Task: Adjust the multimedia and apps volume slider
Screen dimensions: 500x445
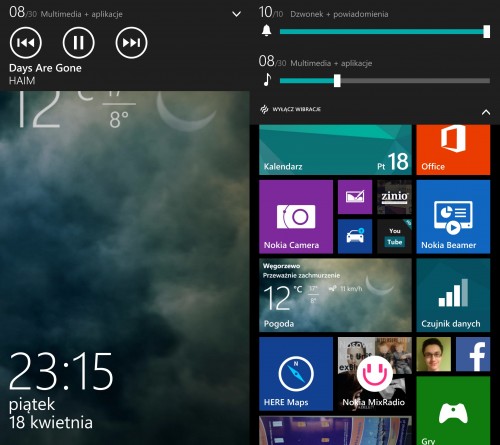Action: [x=385, y=81]
